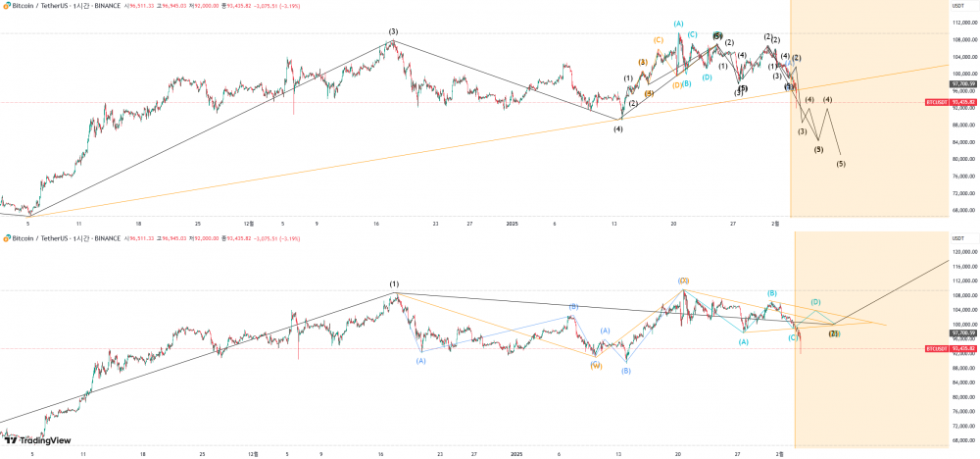Click the Bitcoin coin icon in upper chart header

click(6, 4)
